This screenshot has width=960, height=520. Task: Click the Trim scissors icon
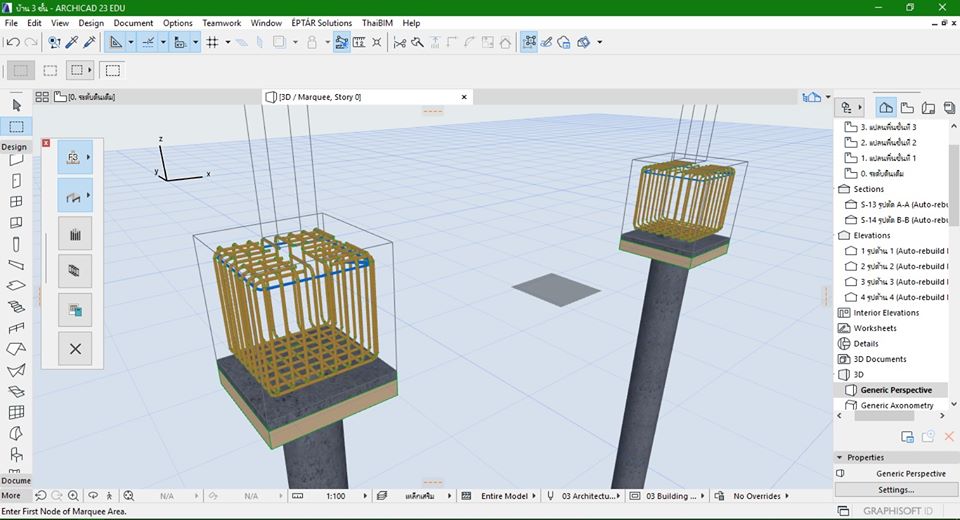click(400, 42)
